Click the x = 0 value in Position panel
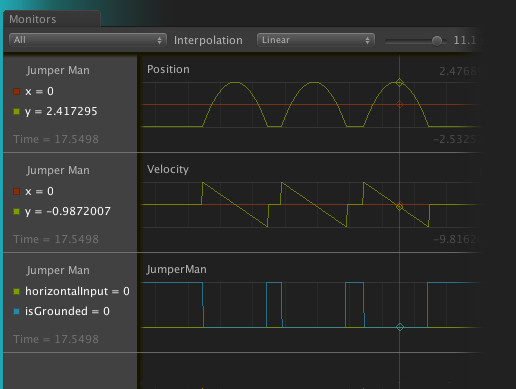This screenshot has width=516, height=389. pos(39,91)
